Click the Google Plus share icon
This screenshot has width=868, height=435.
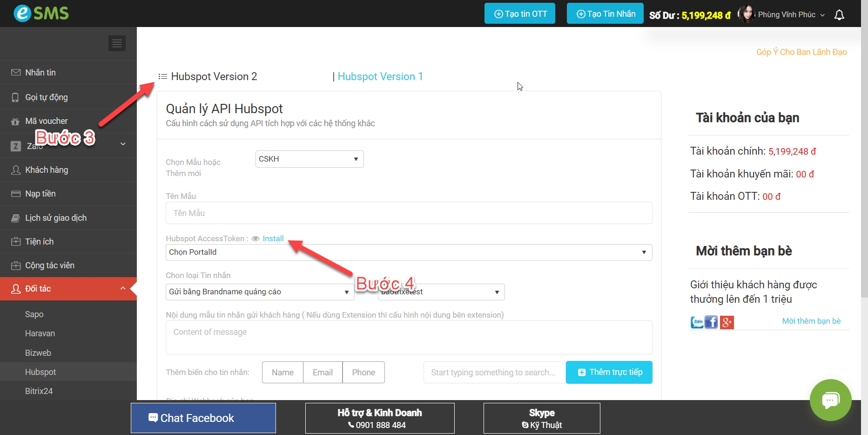pyautogui.click(x=727, y=322)
